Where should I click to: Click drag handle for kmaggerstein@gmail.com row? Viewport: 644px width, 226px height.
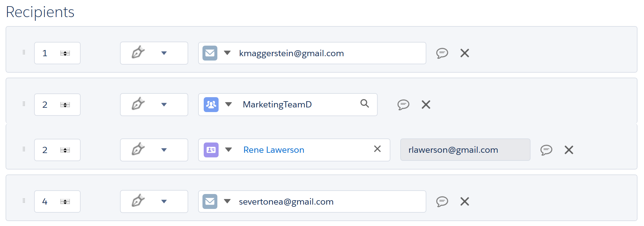coord(24,52)
